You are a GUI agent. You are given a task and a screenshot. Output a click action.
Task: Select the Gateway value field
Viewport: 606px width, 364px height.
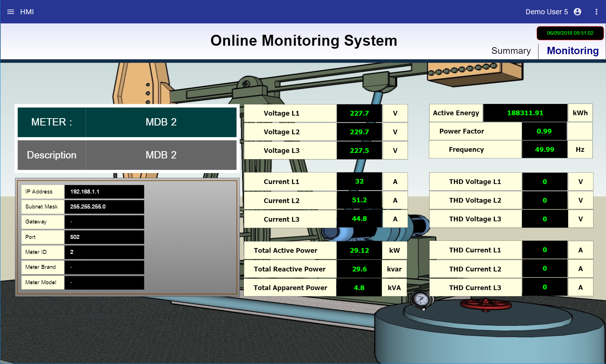(104, 222)
